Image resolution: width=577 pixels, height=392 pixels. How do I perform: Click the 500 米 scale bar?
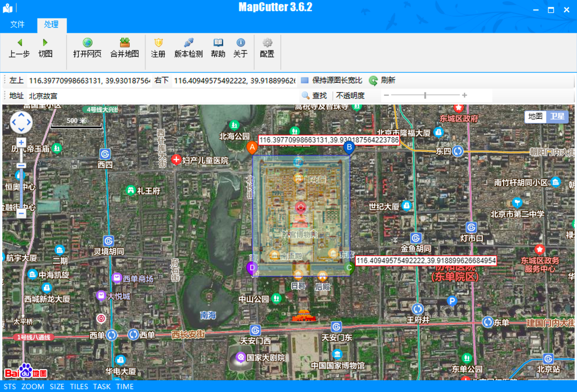coord(77,123)
